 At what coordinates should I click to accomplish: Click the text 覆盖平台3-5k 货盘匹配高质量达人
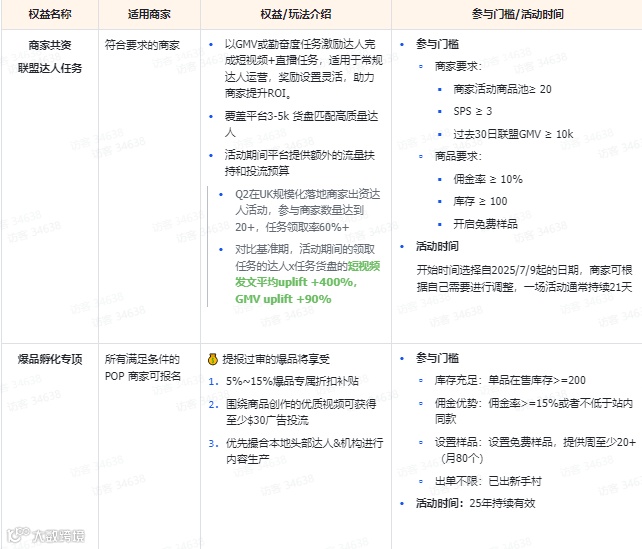[301, 124]
